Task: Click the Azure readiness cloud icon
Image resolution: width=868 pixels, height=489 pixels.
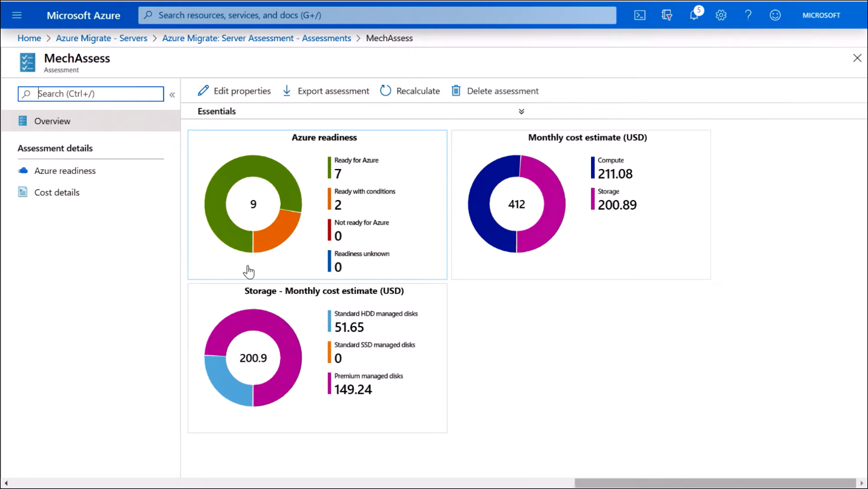Action: (23, 171)
